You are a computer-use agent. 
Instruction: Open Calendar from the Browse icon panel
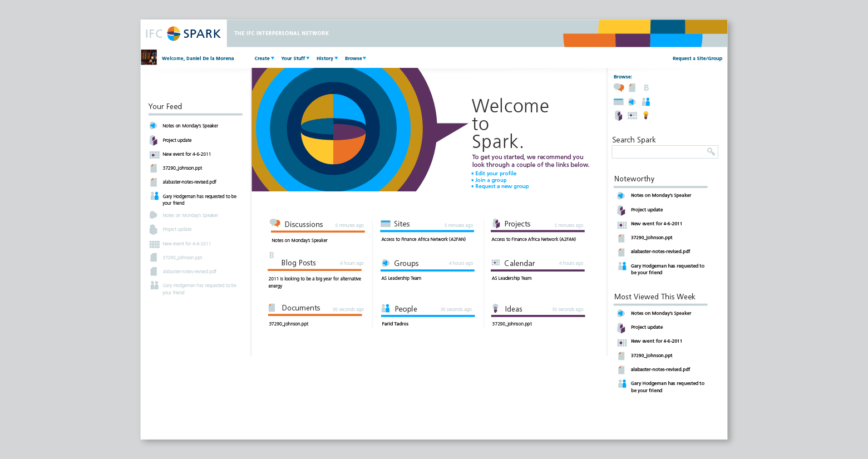pyautogui.click(x=632, y=116)
